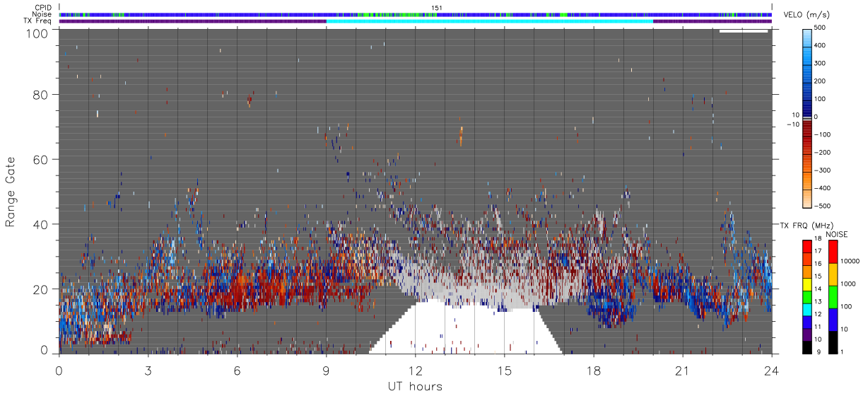Click the cyan segment of the TX Freq bar
The width and height of the screenshot is (868, 401).
tap(489, 21)
